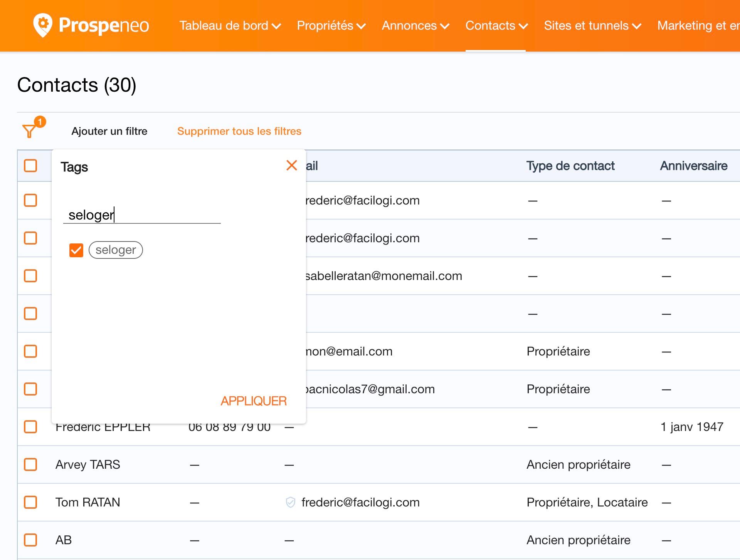Open contact AB

pos(64,540)
